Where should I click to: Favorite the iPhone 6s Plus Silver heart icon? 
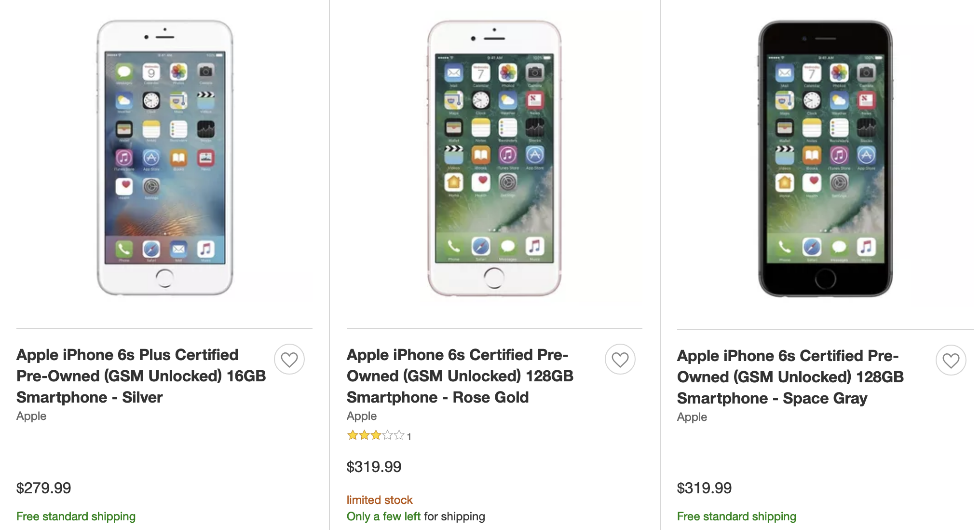(289, 359)
